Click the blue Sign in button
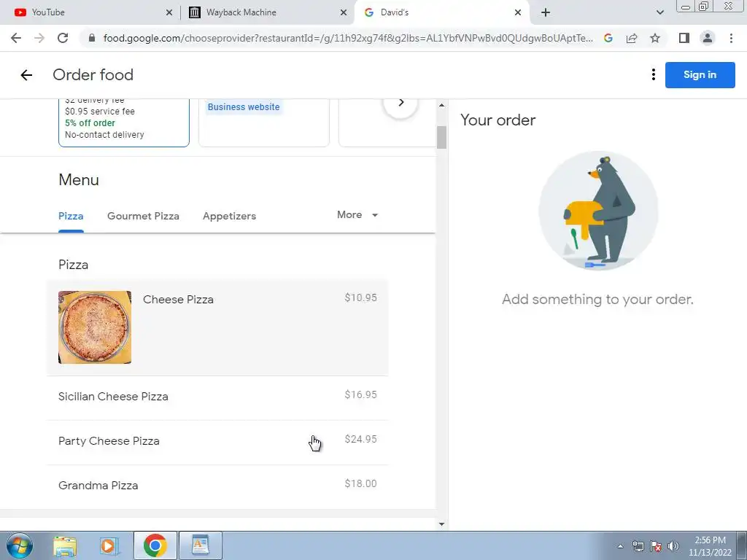 pyautogui.click(x=700, y=75)
